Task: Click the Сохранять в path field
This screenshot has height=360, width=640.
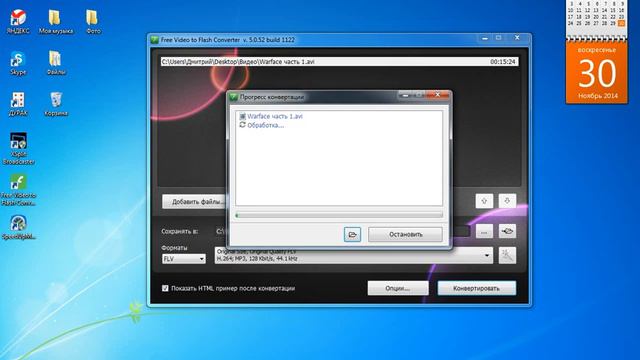Action: tap(343, 231)
